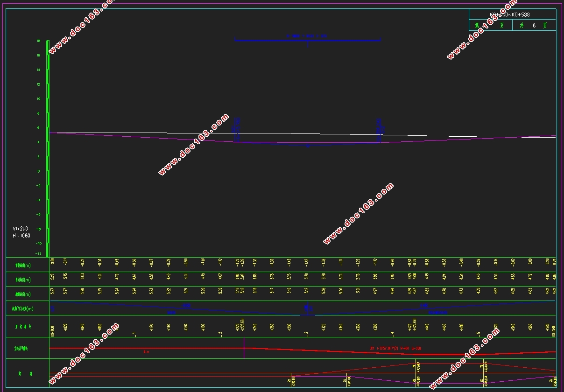
Task: Click the first row header ending in (m)
Action: 23,265
